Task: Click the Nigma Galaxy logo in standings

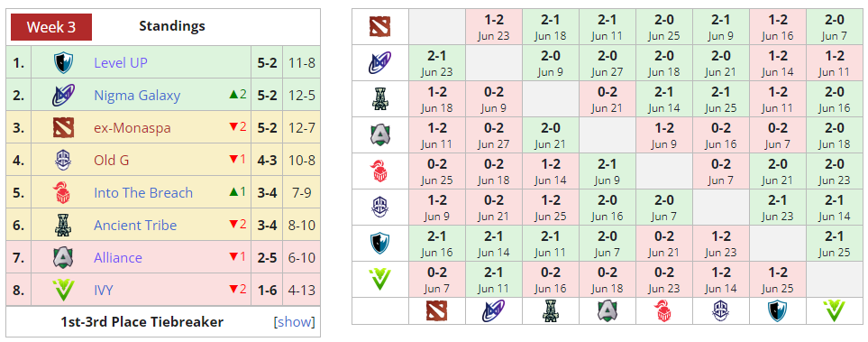Action: coord(63,96)
